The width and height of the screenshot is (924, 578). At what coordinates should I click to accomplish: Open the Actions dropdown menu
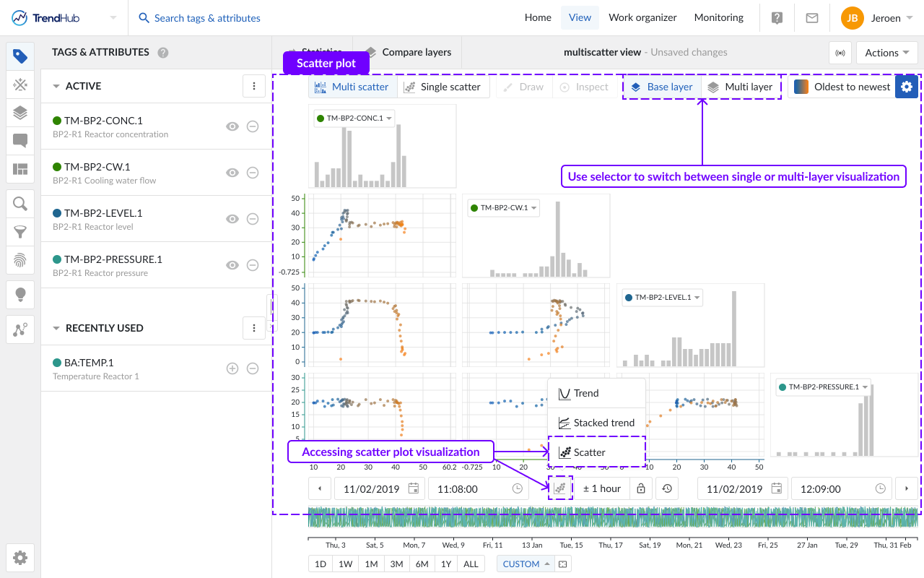(886, 53)
